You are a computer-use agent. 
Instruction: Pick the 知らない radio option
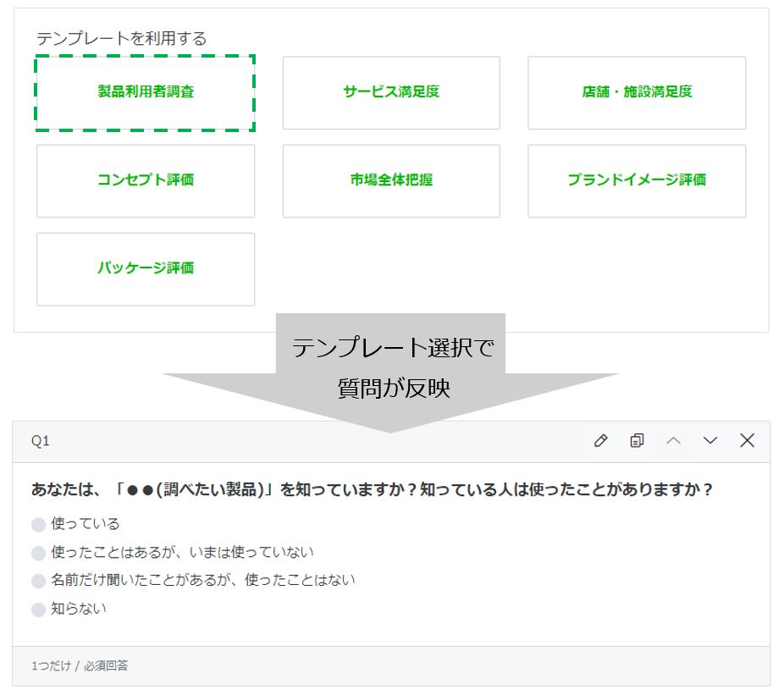pos(38,610)
